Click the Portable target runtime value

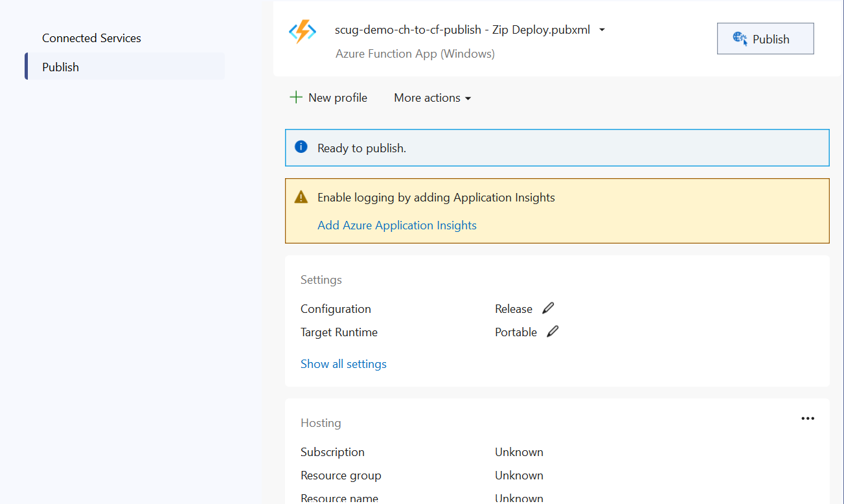click(516, 332)
